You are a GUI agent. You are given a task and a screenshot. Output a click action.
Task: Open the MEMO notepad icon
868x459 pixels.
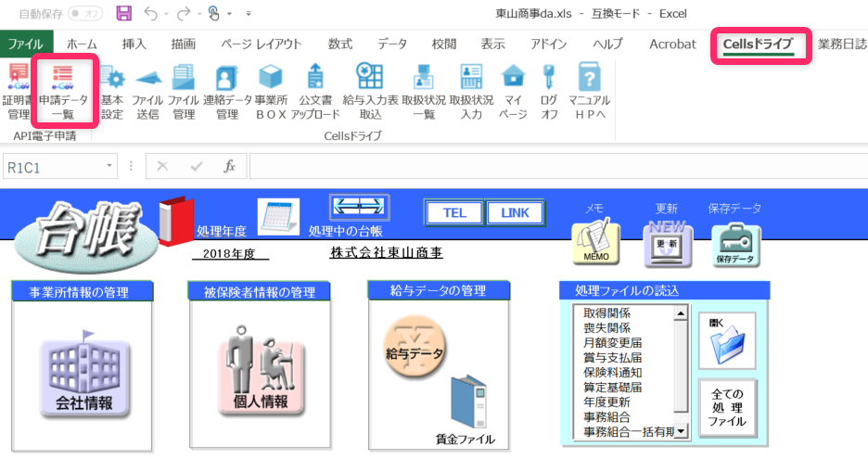click(x=595, y=241)
